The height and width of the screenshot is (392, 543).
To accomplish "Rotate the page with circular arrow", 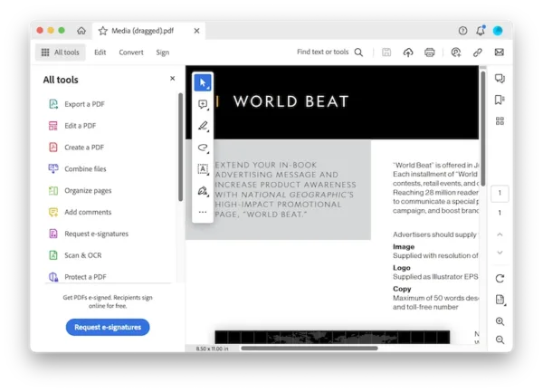I will click(x=500, y=278).
